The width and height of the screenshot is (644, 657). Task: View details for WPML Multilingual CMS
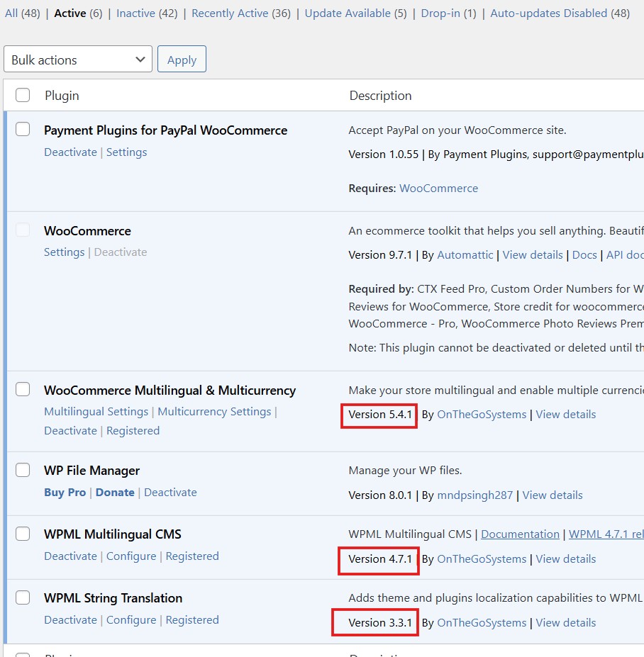click(565, 559)
